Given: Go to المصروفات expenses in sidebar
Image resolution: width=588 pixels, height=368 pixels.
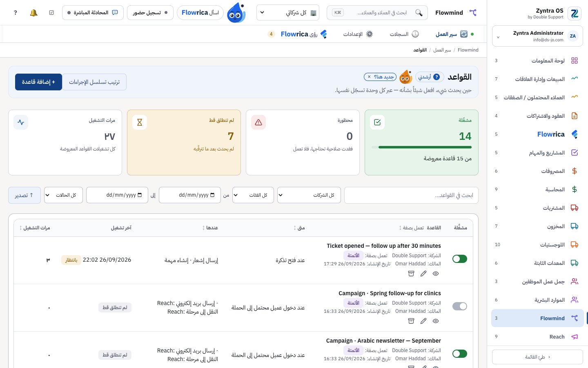Looking at the screenshot, I should coord(537,171).
